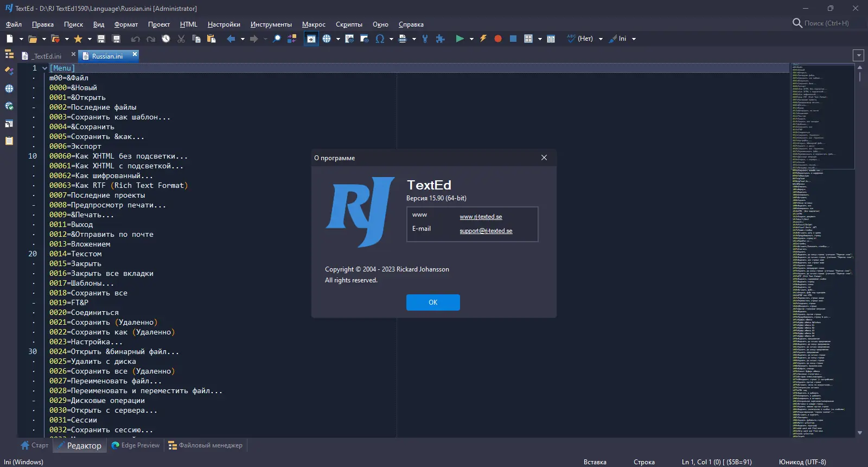
Task: Click the Find magnifier icon in toolbar
Action: (x=277, y=39)
